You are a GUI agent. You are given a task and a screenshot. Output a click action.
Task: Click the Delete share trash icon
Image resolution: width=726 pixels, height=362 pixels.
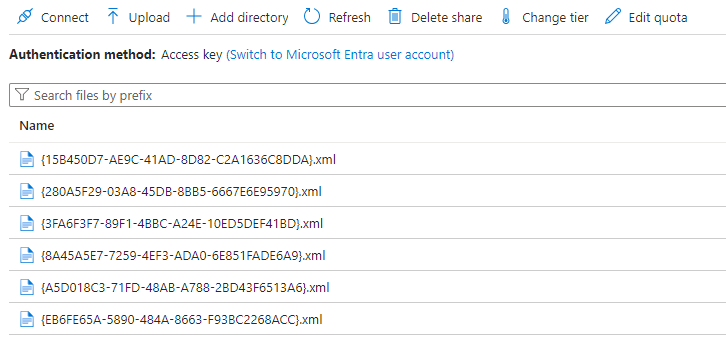tap(394, 17)
